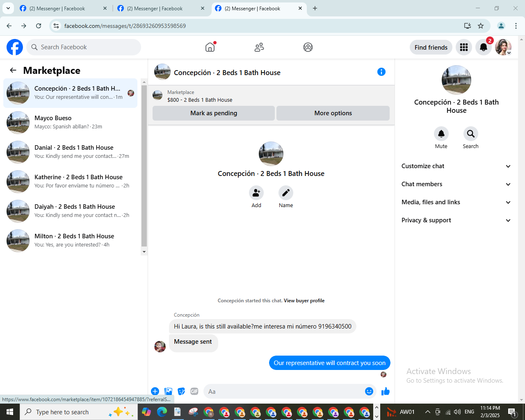Open the Groups icon in top navigation

(x=308, y=47)
